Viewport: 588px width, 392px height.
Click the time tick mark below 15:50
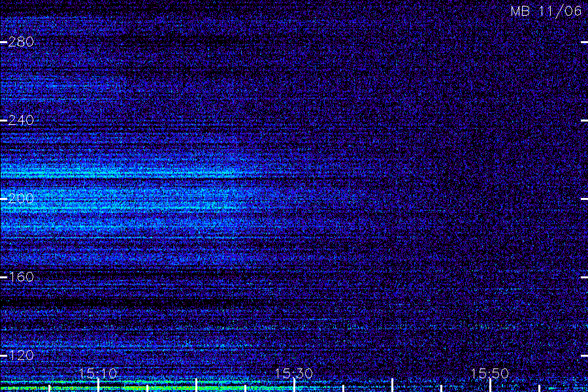click(490, 385)
